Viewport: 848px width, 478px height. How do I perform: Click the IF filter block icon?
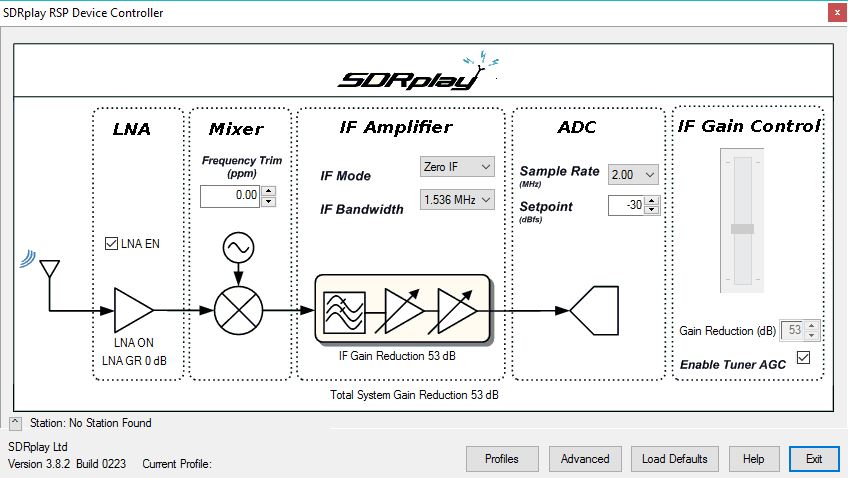tap(344, 313)
